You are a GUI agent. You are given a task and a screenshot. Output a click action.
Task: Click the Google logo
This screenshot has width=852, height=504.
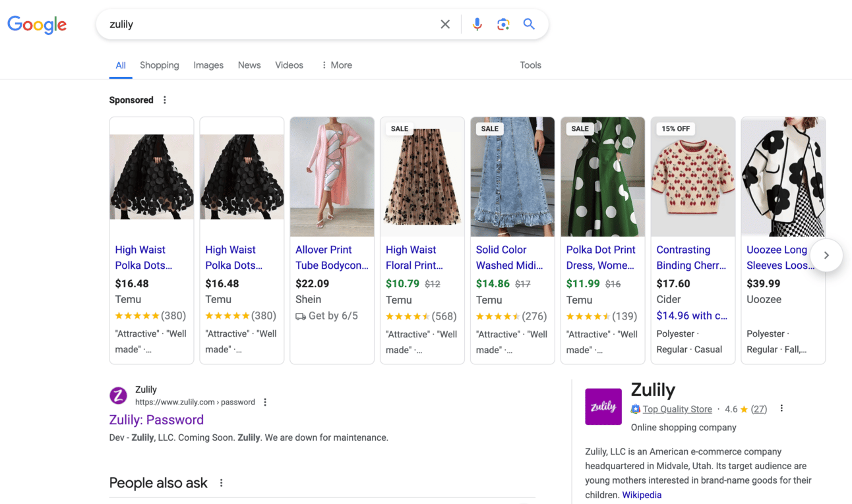pos(37,24)
